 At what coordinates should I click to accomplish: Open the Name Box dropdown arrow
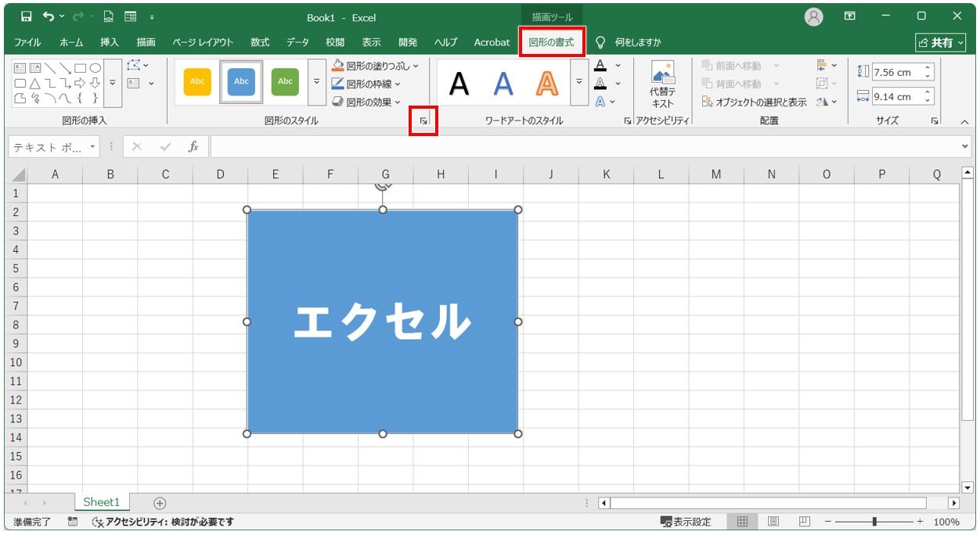point(93,146)
